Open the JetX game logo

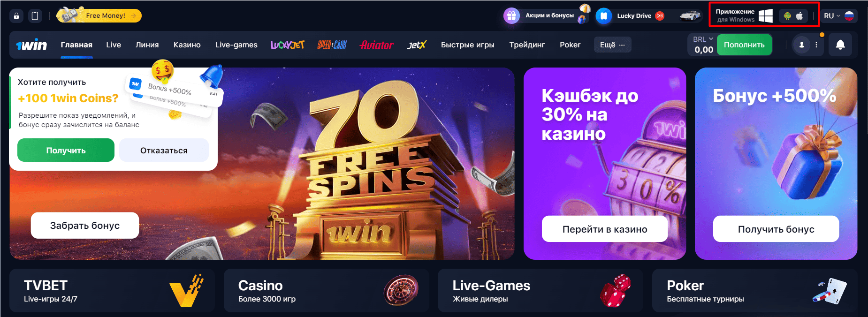tap(417, 45)
